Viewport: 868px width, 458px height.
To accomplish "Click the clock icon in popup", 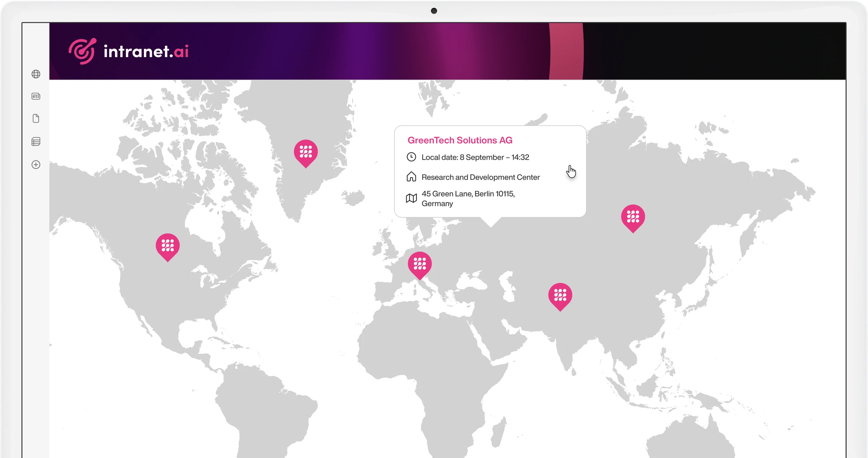I will coord(411,157).
